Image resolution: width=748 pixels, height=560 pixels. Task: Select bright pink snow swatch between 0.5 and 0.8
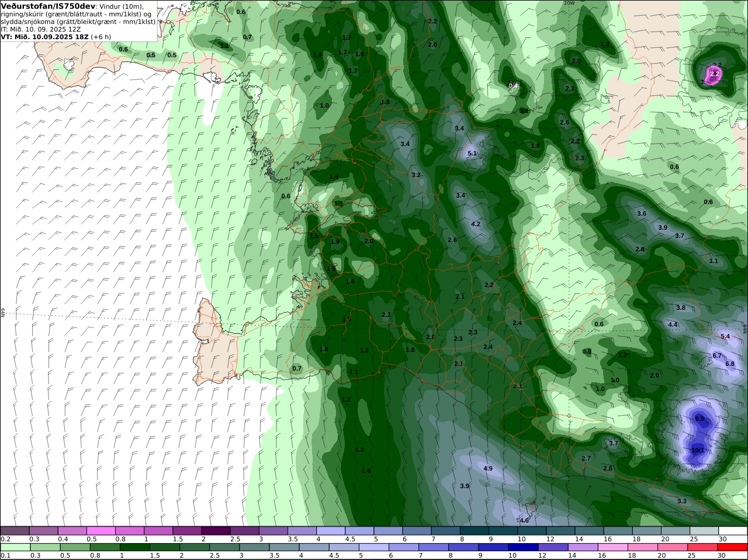coord(101,531)
